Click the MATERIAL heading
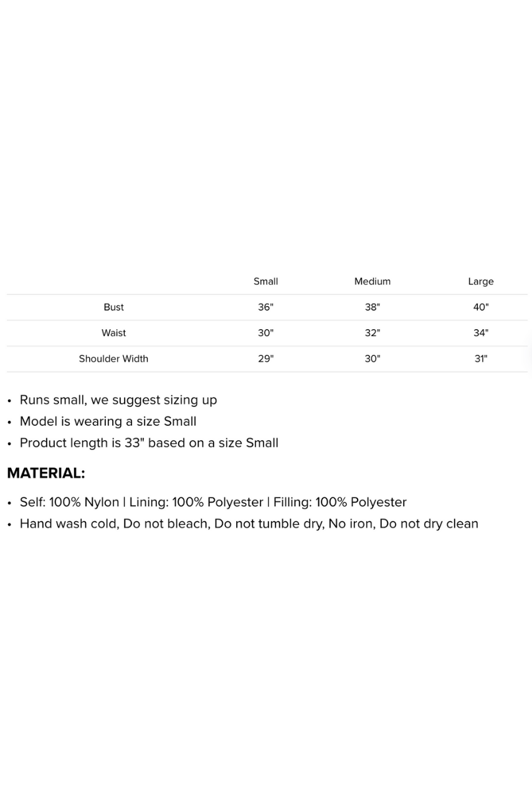Screen dimensions: 532x798 click(x=46, y=473)
